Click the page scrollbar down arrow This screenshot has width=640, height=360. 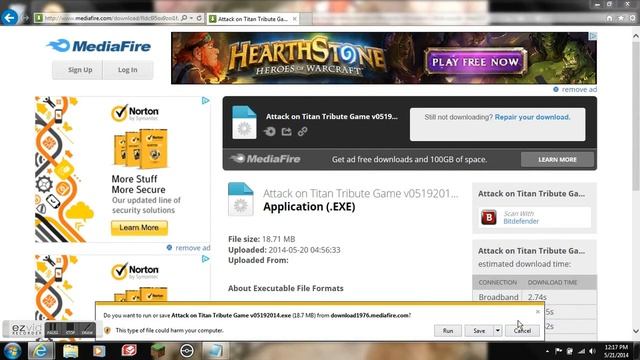point(636,331)
